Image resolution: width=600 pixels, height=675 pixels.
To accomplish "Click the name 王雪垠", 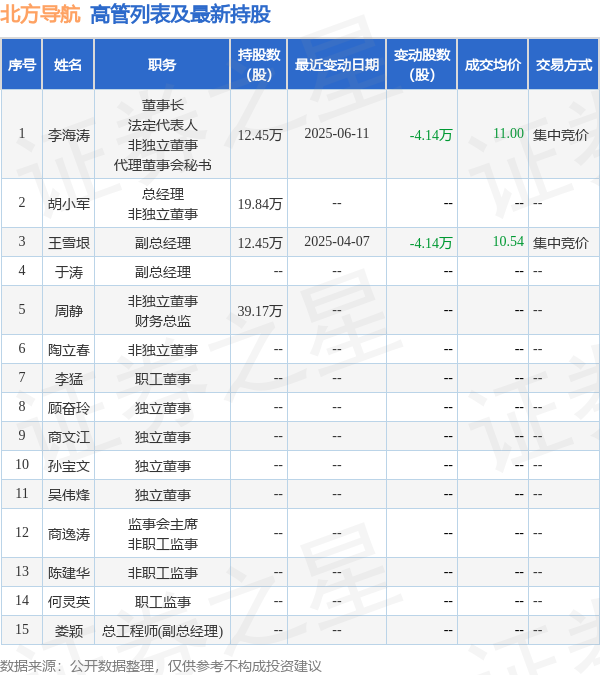I will [x=69, y=243].
